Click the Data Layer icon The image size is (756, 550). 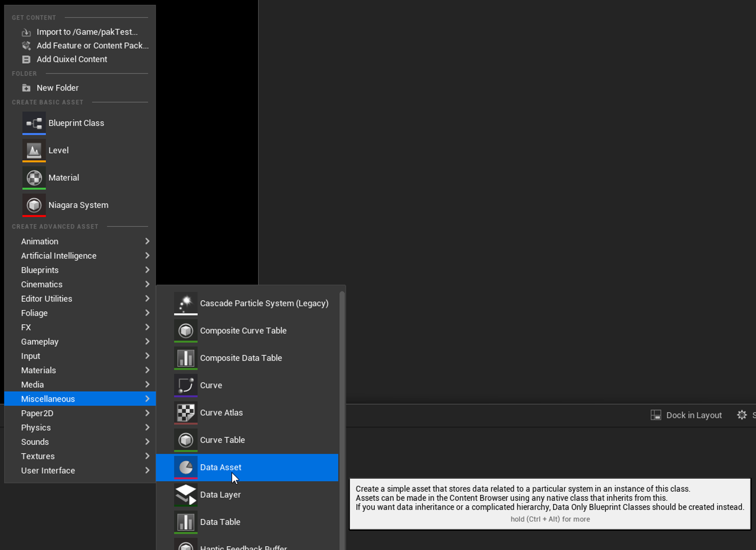click(186, 495)
